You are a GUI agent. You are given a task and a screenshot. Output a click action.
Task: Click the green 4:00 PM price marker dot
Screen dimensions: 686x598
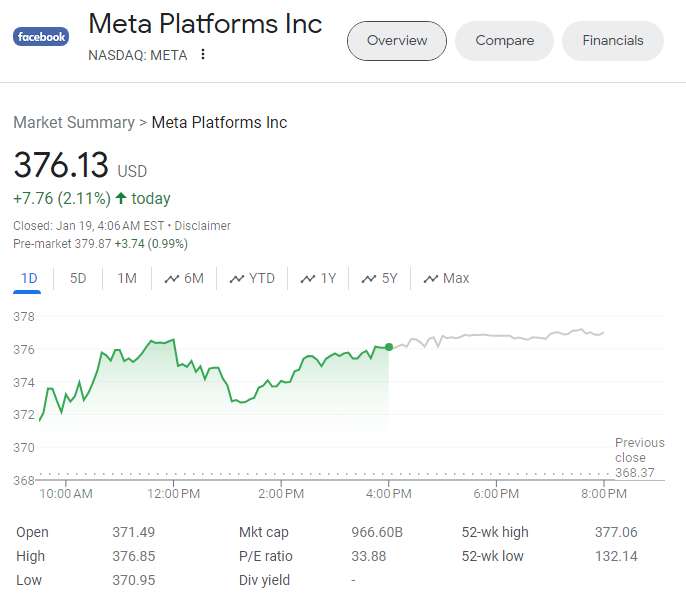pos(389,347)
